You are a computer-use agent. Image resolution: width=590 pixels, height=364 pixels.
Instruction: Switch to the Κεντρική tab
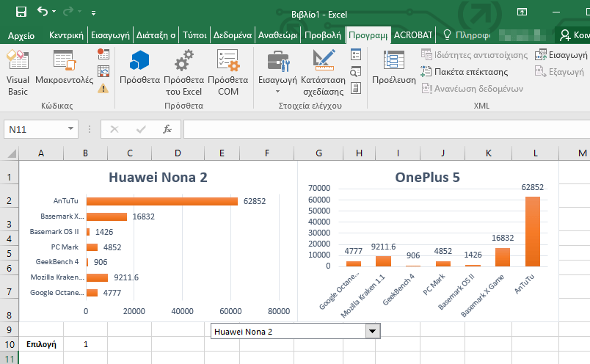[66, 35]
